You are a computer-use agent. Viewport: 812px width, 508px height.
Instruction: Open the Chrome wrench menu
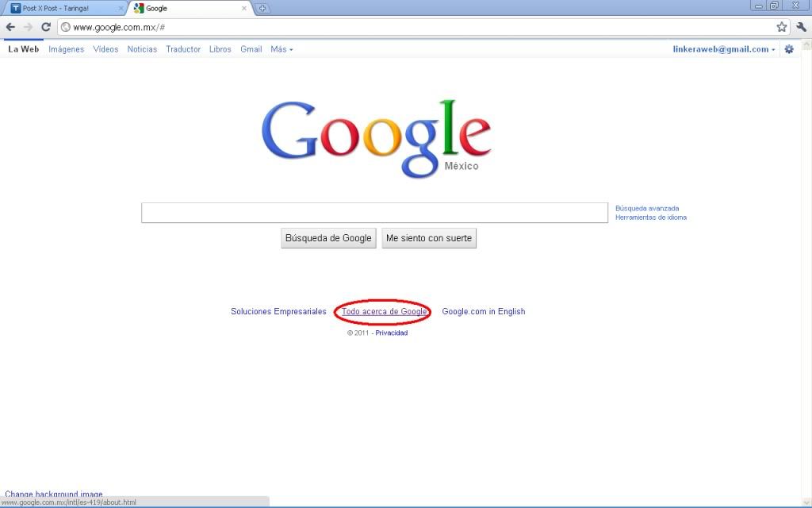[801, 27]
